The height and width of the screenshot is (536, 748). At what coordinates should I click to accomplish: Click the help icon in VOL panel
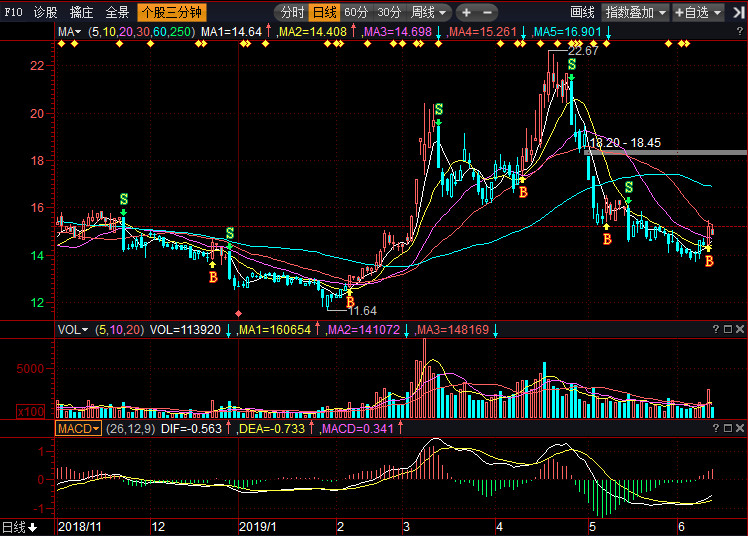point(715,329)
